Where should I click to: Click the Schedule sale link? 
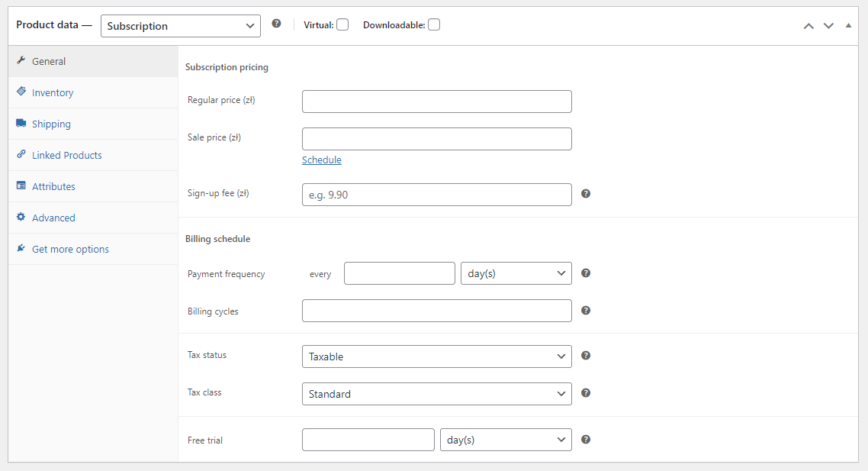click(x=322, y=160)
